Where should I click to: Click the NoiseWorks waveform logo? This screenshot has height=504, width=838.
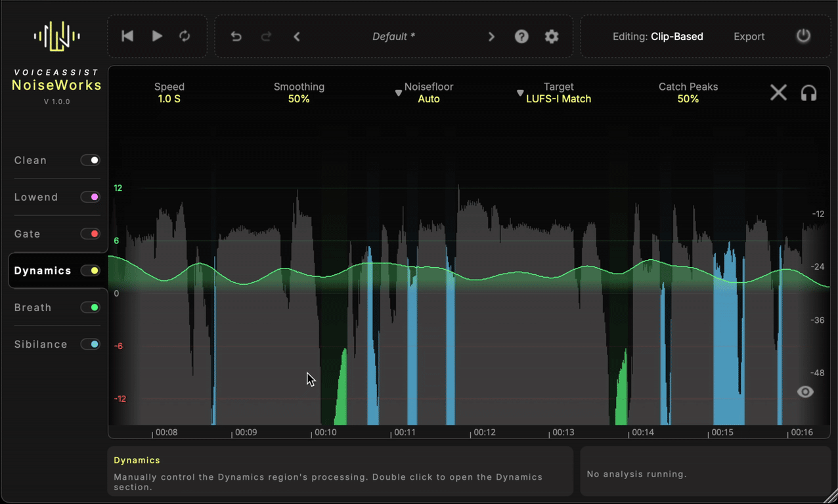pyautogui.click(x=57, y=36)
